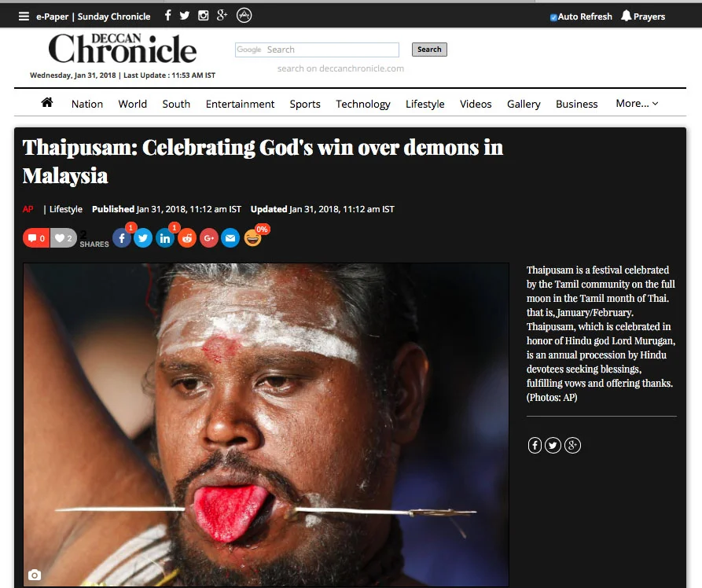Share article on Reddit icon

coord(187,238)
